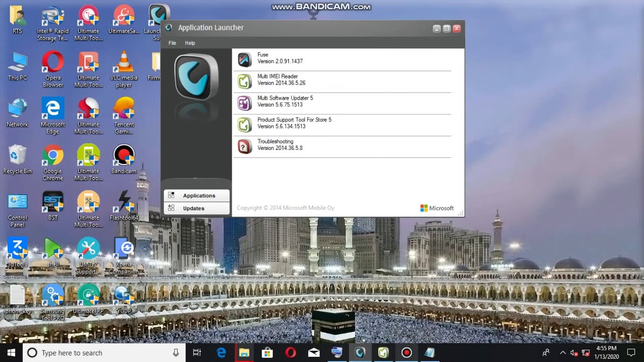The width and height of the screenshot is (644, 362).
Task: Open Microsoft Store from the taskbar
Action: [x=268, y=353]
